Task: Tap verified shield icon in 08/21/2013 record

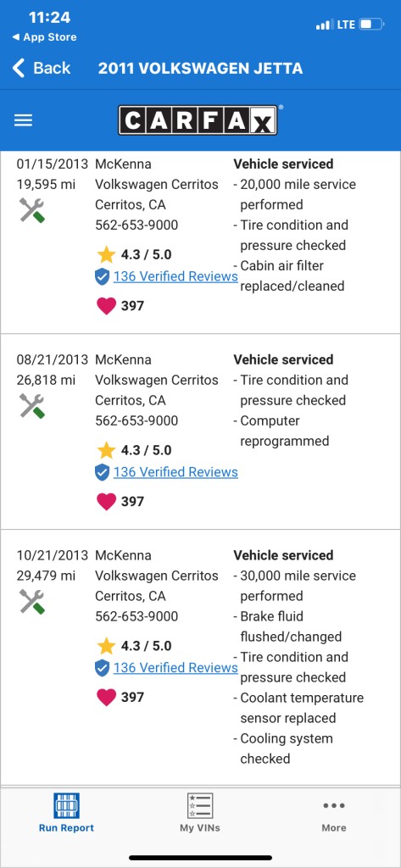Action: pos(102,473)
